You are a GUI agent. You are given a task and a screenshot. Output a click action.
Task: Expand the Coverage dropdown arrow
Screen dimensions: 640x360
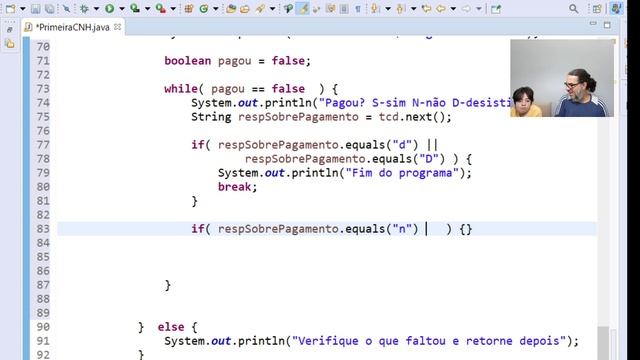pyautogui.click(x=147, y=9)
